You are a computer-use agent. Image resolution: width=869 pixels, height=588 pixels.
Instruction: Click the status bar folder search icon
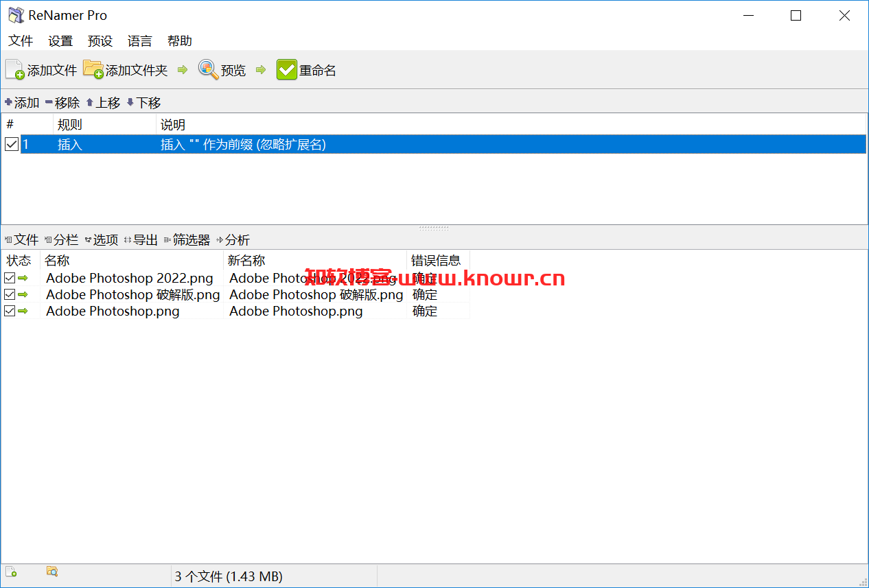[x=52, y=571]
